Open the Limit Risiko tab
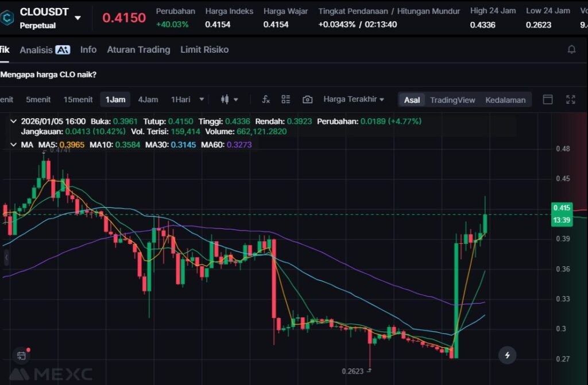Screen dimensions: 588x385 click(204, 50)
